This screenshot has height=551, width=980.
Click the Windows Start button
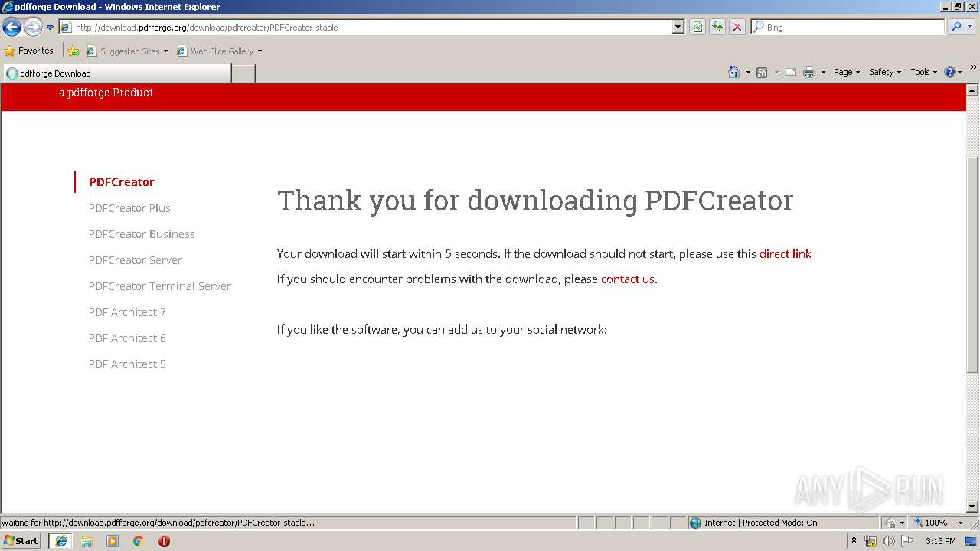(x=21, y=541)
